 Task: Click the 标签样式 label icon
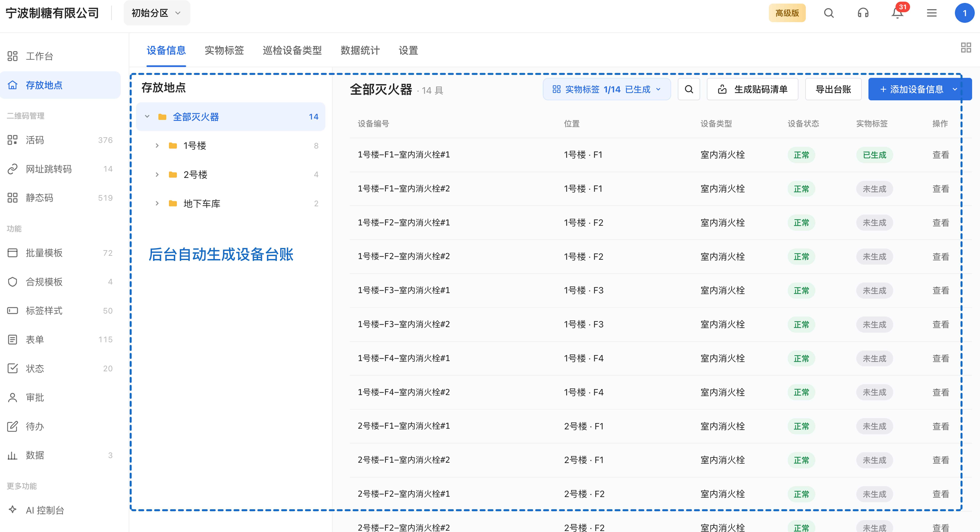coord(13,311)
